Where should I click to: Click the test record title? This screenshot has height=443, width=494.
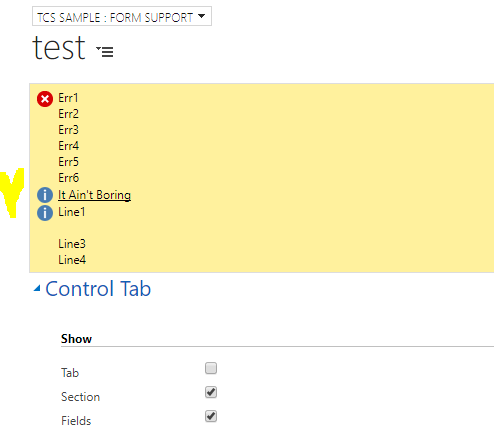tap(59, 48)
